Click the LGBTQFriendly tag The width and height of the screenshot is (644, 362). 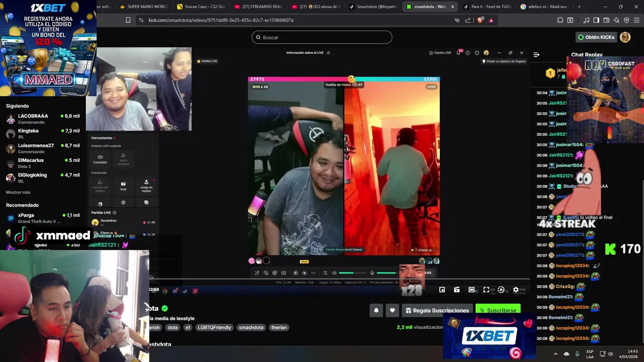click(x=214, y=327)
